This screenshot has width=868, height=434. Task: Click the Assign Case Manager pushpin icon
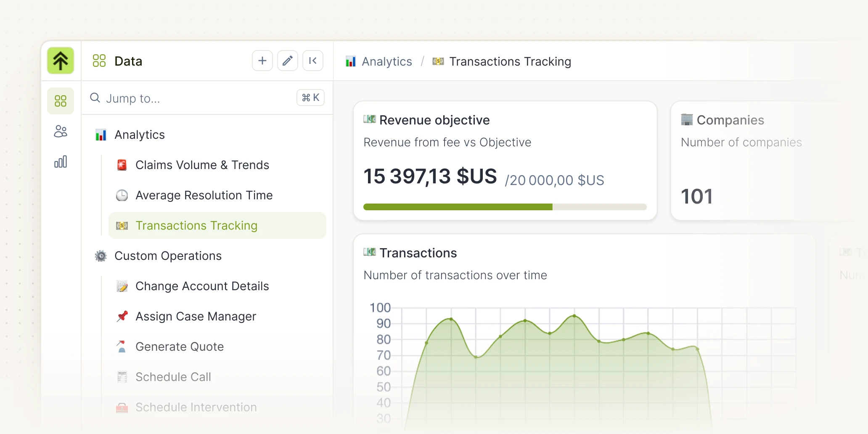point(122,316)
